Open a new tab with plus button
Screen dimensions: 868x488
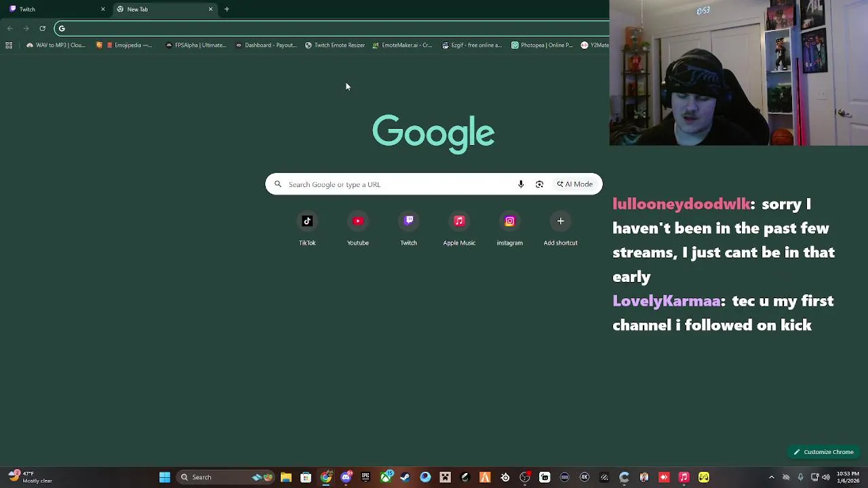click(x=226, y=9)
